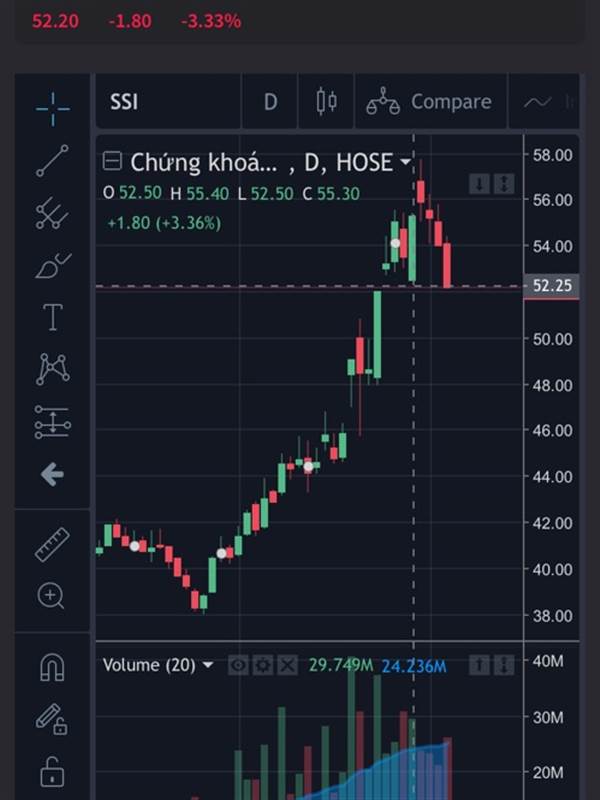Toggle stay in drawing mode pencil-lock

pos(52,719)
